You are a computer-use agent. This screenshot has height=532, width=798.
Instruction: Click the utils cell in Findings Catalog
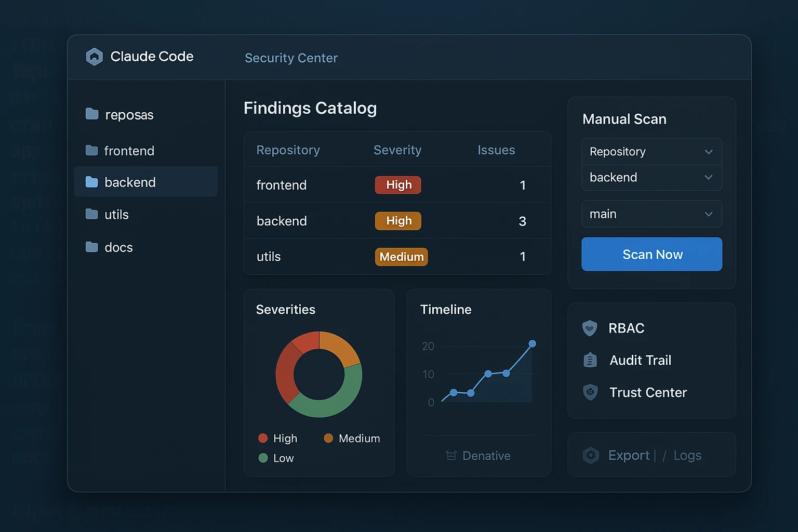pyautogui.click(x=269, y=257)
